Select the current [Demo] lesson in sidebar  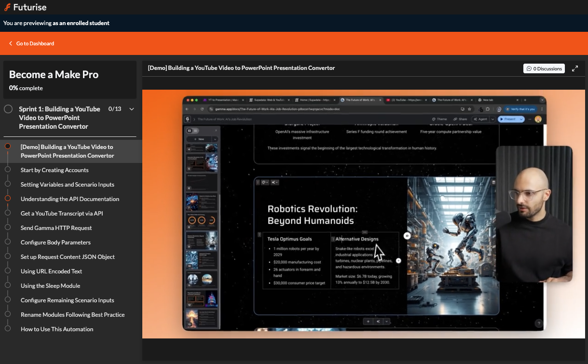point(67,151)
